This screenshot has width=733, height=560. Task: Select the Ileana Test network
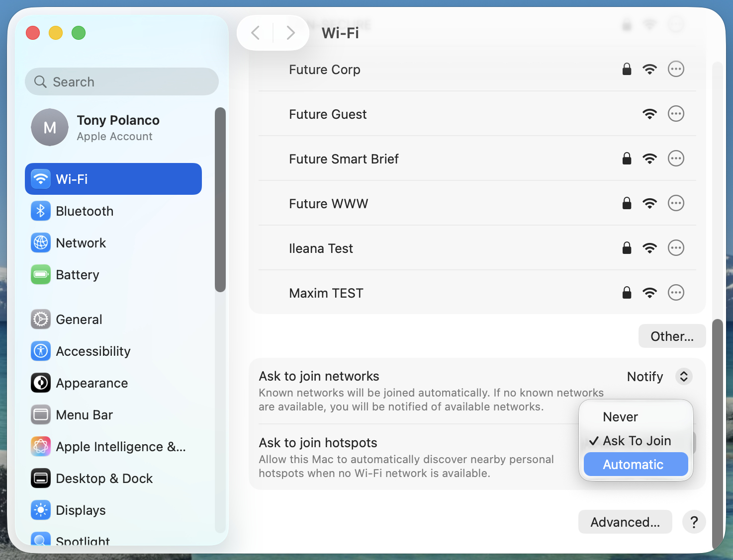tap(321, 248)
